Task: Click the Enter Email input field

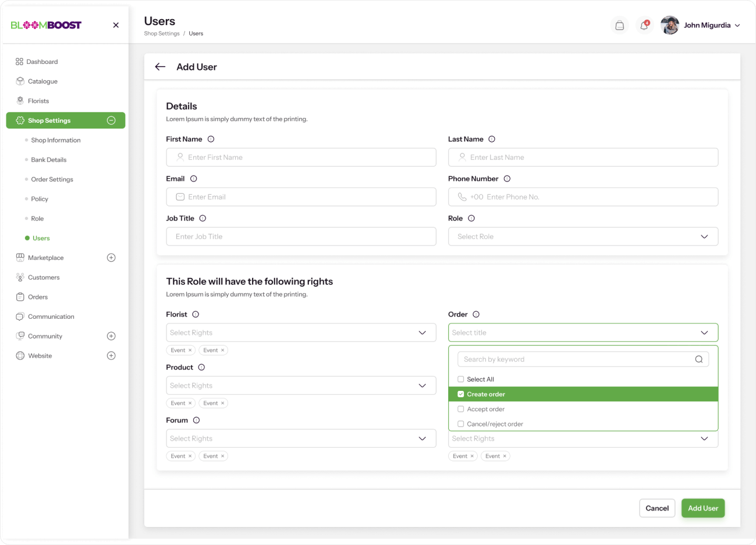Action: pyautogui.click(x=301, y=197)
